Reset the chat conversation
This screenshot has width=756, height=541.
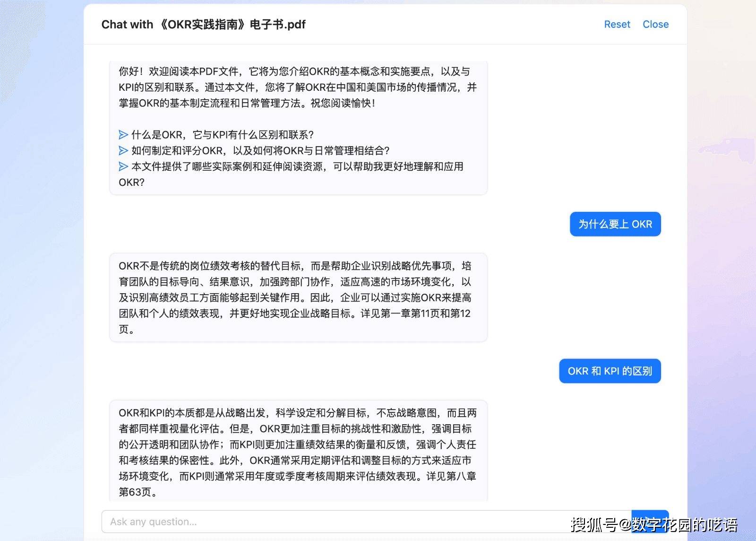(617, 24)
